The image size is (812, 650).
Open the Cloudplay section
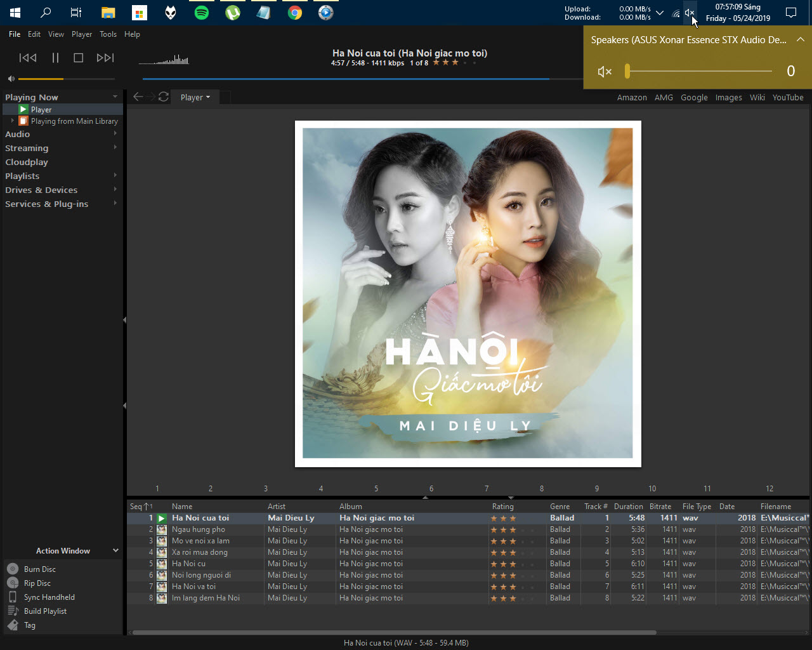[27, 162]
